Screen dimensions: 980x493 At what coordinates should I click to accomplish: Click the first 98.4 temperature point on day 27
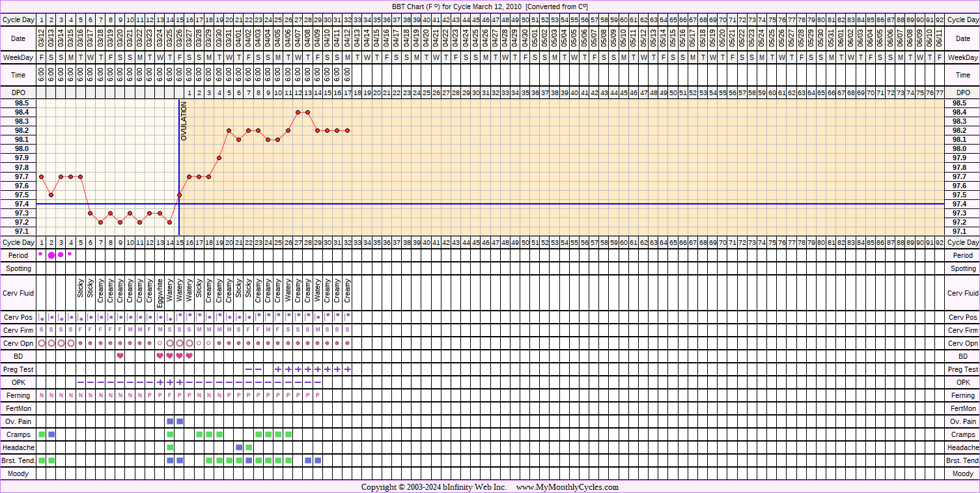[x=298, y=112]
